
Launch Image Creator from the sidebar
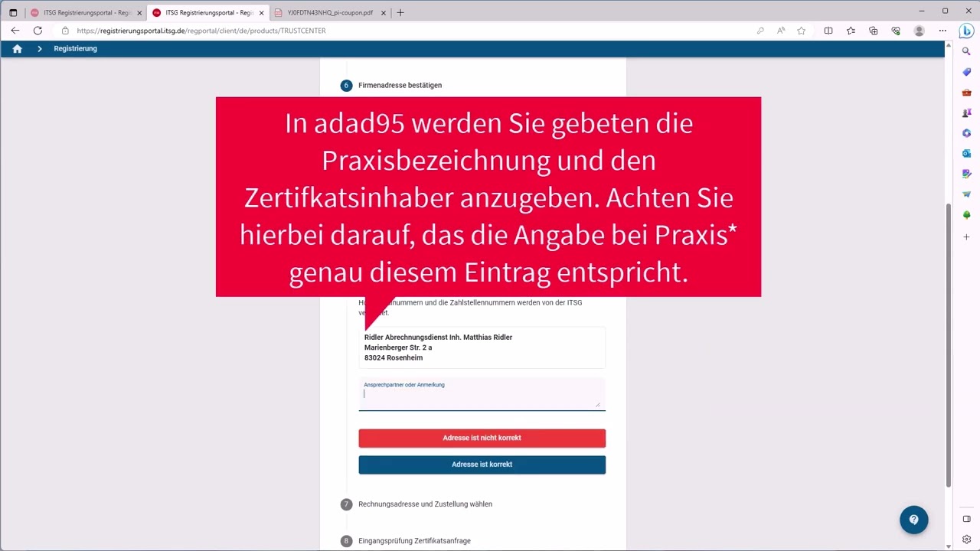click(966, 173)
